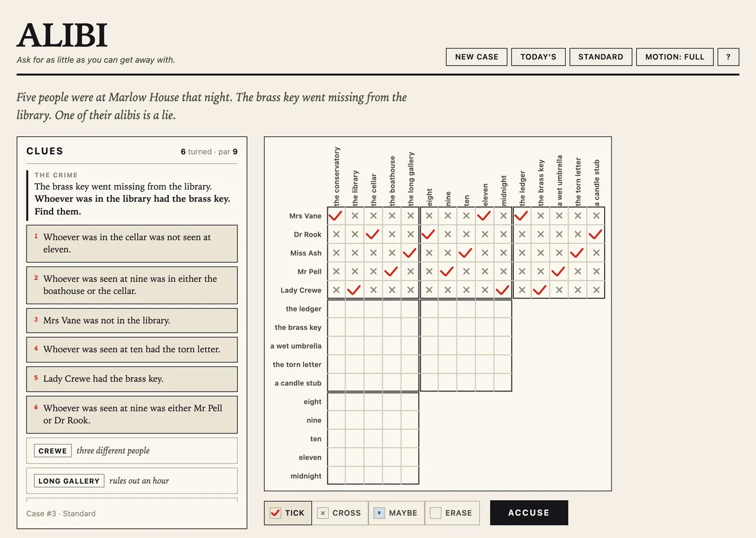Select the MAYBE marking mode
This screenshot has width=756, height=538.
coord(396,513)
